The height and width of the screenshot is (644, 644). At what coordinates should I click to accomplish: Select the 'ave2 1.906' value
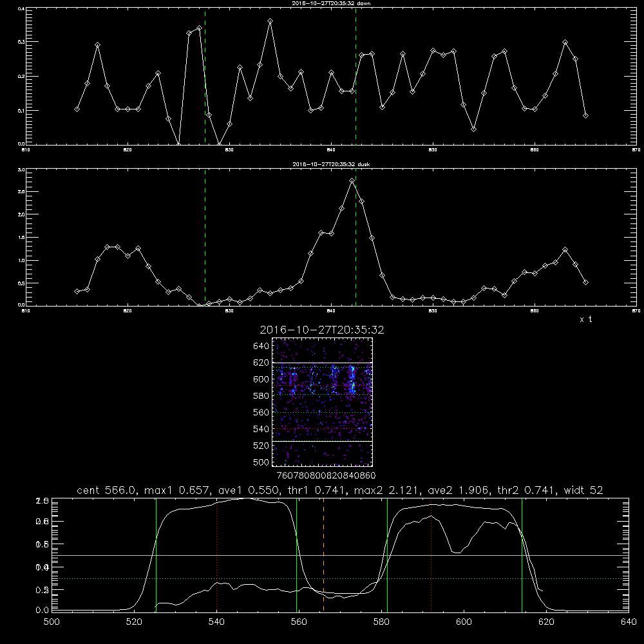tap(459, 490)
